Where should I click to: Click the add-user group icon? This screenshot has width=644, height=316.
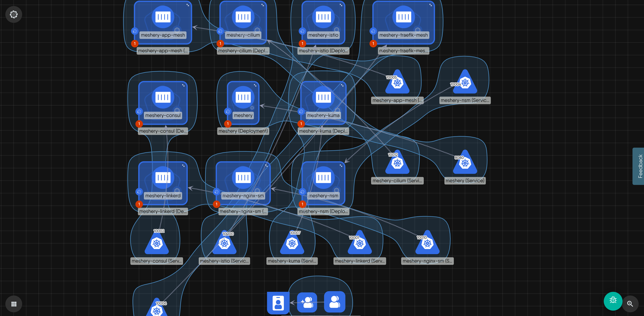pos(307,302)
